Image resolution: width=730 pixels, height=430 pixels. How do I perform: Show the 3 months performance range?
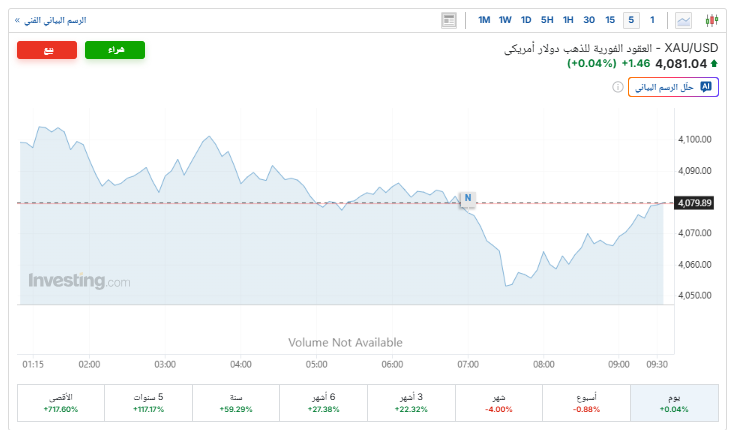pyautogui.click(x=412, y=403)
